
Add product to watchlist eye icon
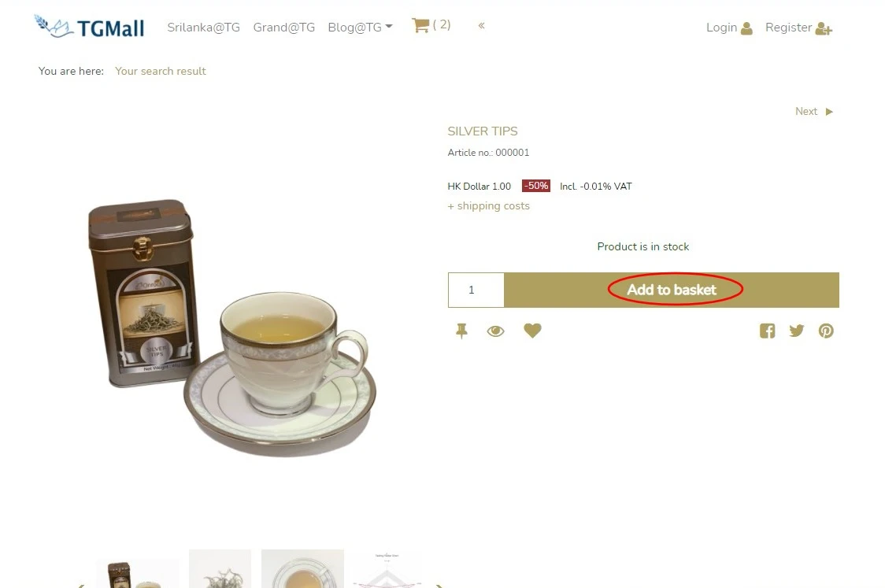[x=495, y=331]
